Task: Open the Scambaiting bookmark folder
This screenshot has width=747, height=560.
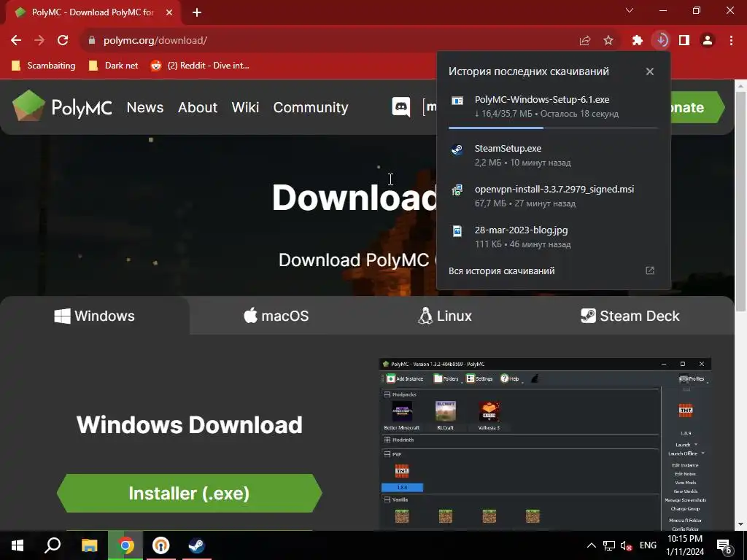Action: point(44,66)
